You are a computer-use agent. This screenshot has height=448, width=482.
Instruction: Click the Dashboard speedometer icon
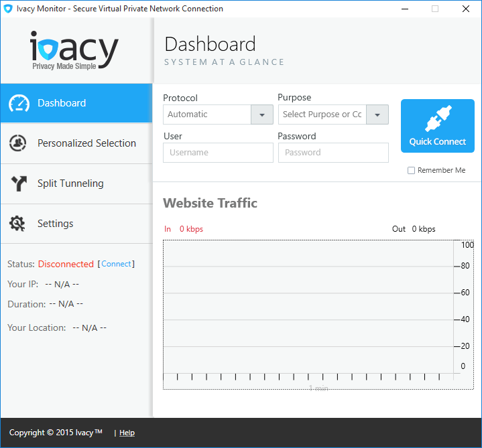(19, 104)
